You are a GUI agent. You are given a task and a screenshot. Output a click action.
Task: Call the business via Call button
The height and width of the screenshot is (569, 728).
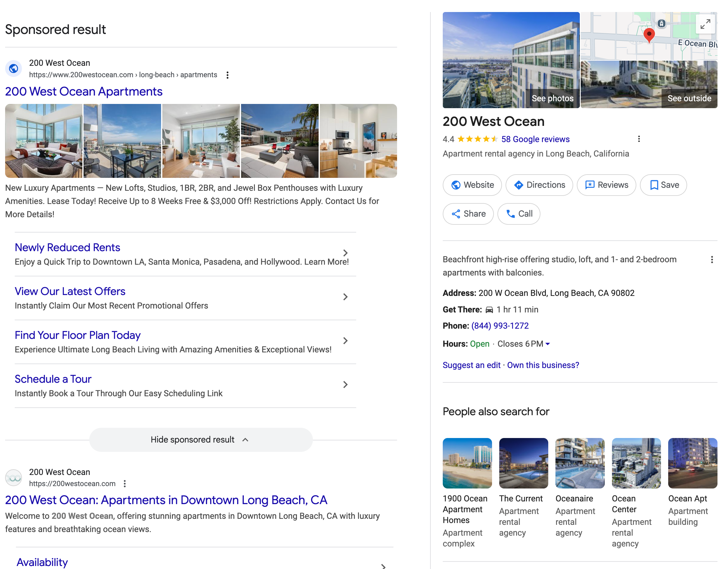(x=519, y=214)
